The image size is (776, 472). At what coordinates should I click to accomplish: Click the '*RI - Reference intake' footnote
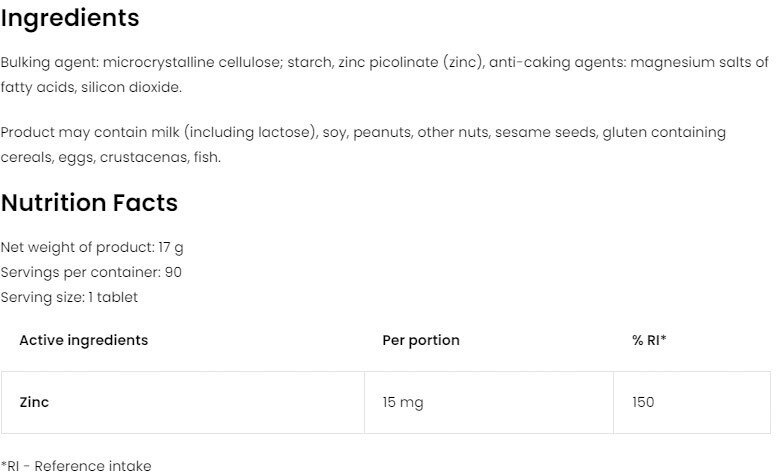pyautogui.click(x=76, y=465)
